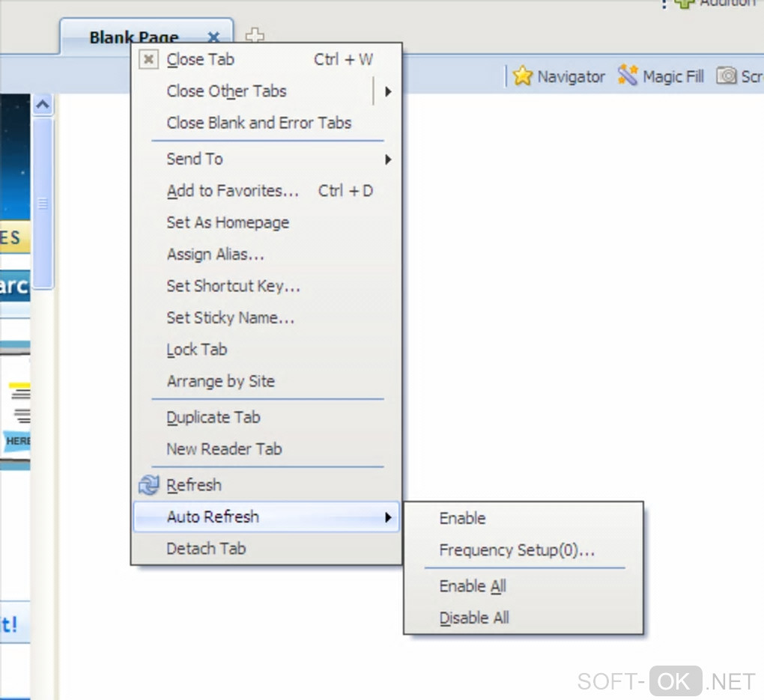764x700 pixels.
Task: Choose Set As Homepage
Action: pyautogui.click(x=266, y=222)
